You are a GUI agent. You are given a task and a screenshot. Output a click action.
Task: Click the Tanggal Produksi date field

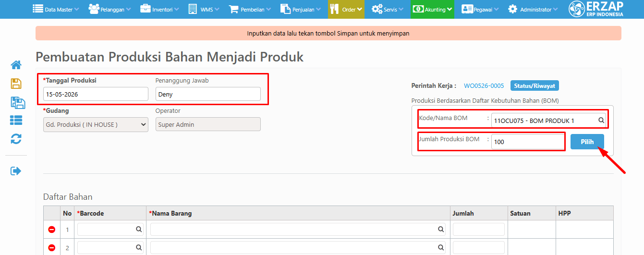coord(96,94)
